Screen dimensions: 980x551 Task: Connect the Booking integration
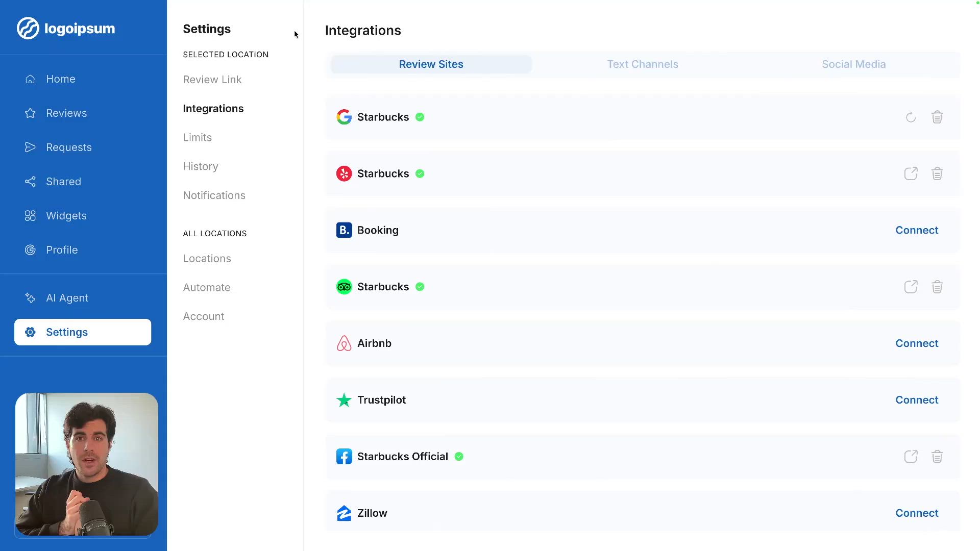point(917,230)
